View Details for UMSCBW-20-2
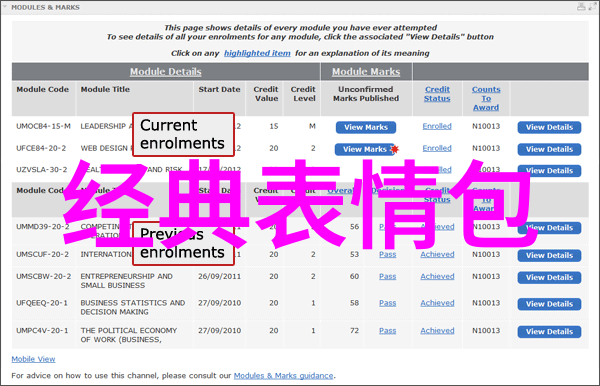Screen dimensions: 600x386 (x=549, y=277)
